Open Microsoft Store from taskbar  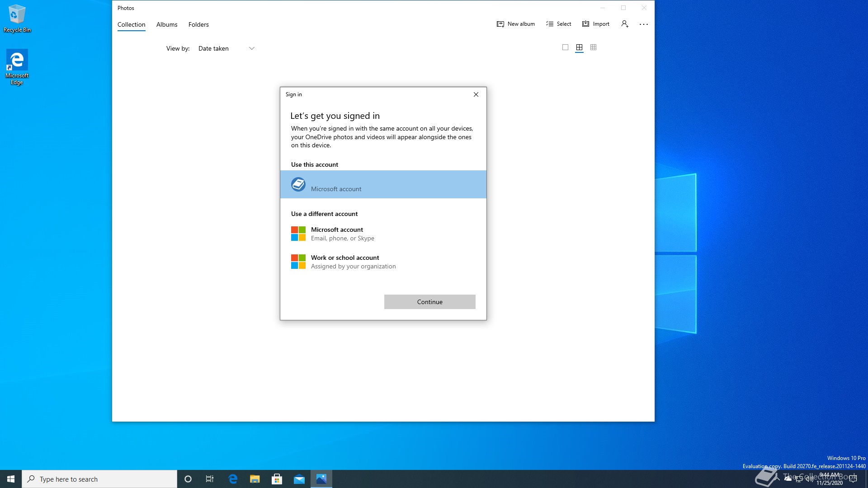(x=277, y=479)
